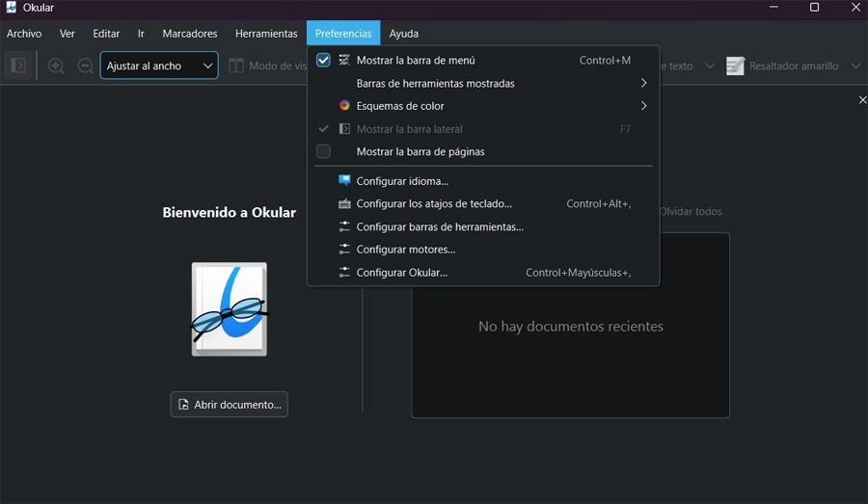Click the Abrir documento button
868x504 pixels.
(x=230, y=405)
